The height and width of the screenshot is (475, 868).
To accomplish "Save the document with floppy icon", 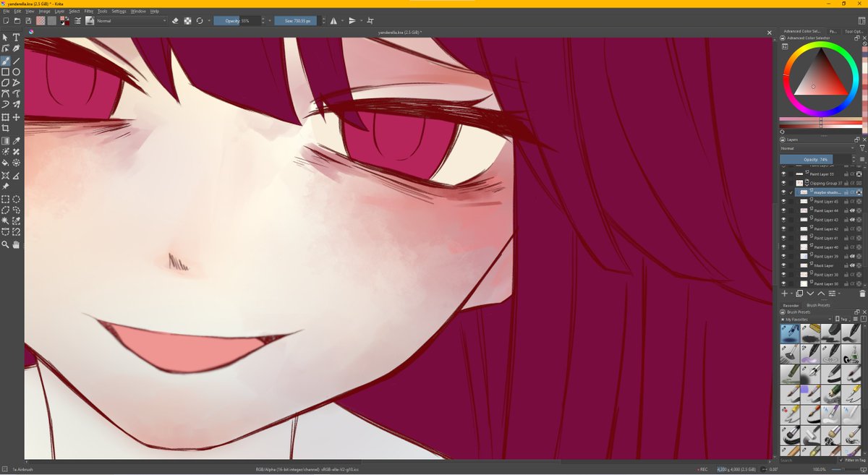I will click(x=28, y=21).
